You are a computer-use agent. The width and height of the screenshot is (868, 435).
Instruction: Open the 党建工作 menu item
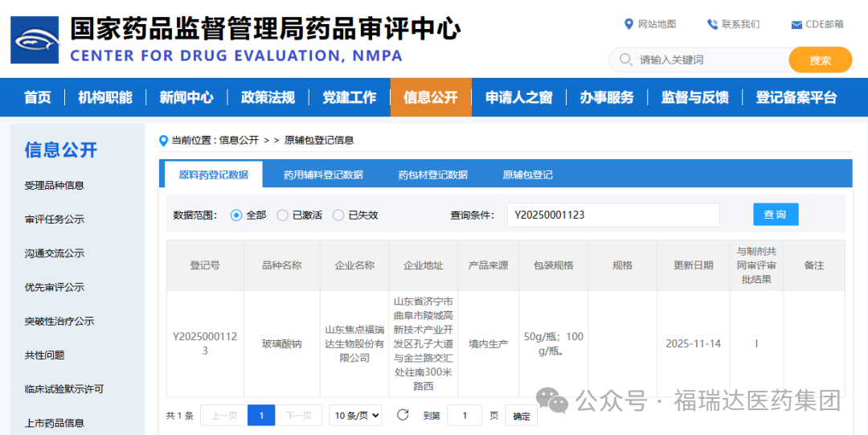point(350,97)
